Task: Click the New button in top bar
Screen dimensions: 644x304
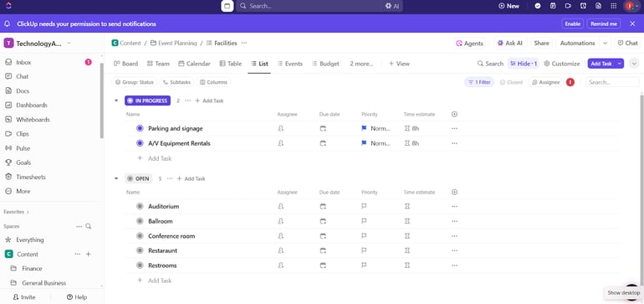Action: 509,6
